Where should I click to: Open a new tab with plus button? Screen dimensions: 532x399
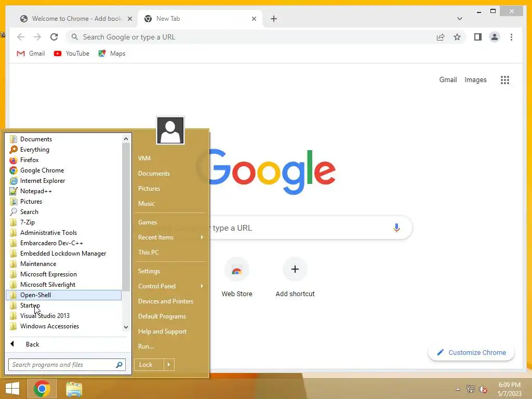point(274,19)
